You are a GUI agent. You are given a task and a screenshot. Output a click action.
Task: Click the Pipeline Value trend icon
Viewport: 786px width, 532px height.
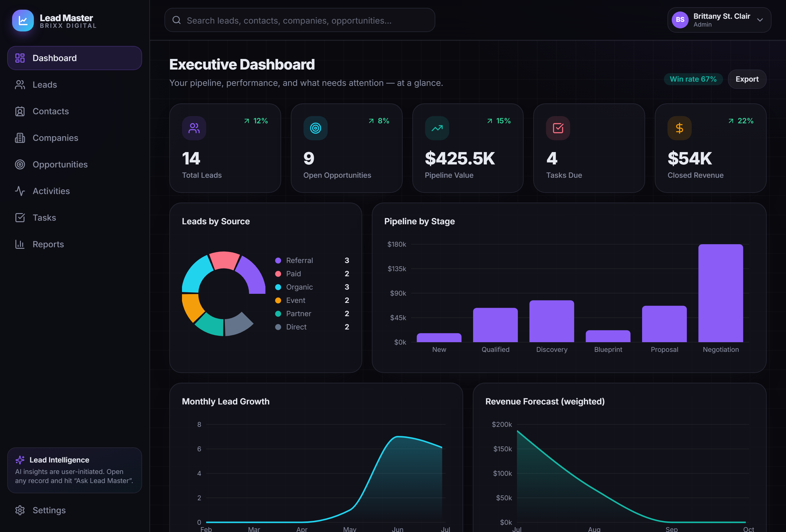pos(437,128)
